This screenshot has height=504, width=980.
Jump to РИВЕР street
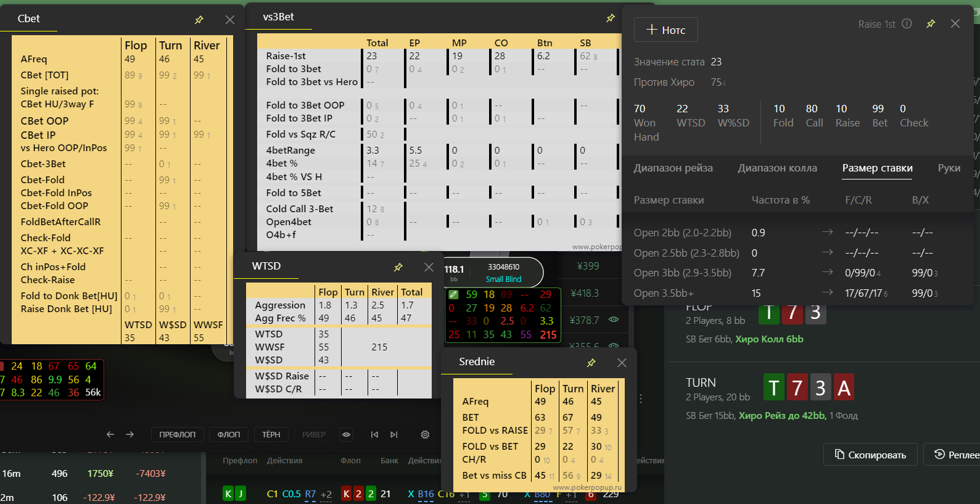click(x=314, y=434)
